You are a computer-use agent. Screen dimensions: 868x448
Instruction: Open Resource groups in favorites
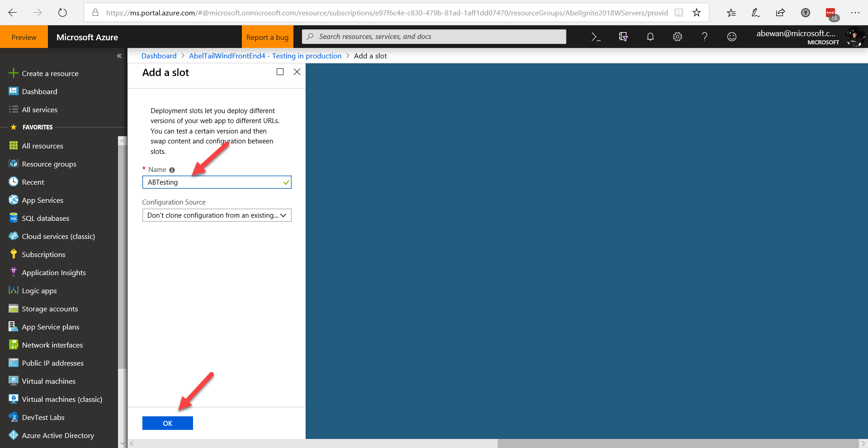click(x=49, y=164)
